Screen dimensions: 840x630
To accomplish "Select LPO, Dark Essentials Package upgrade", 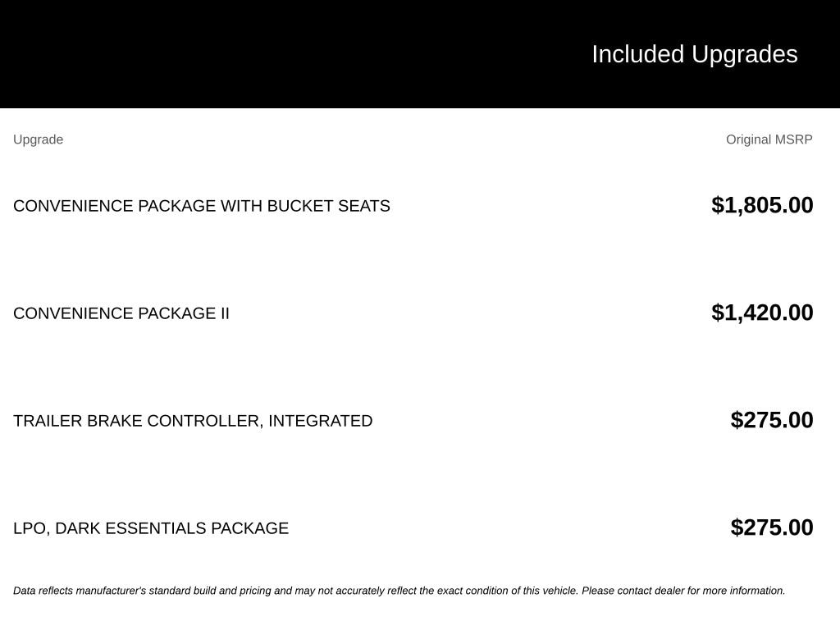I will click(151, 528).
